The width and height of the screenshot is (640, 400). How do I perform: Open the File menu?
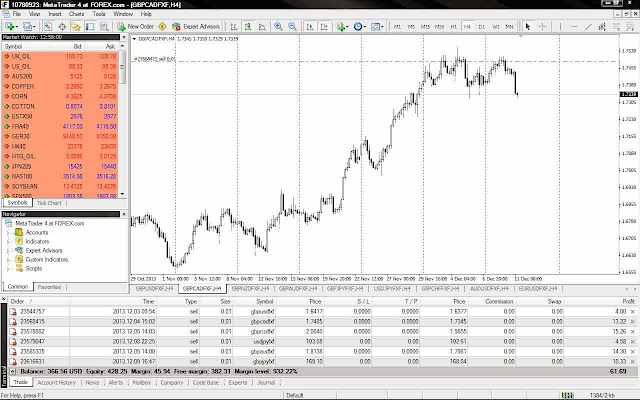coord(17,14)
